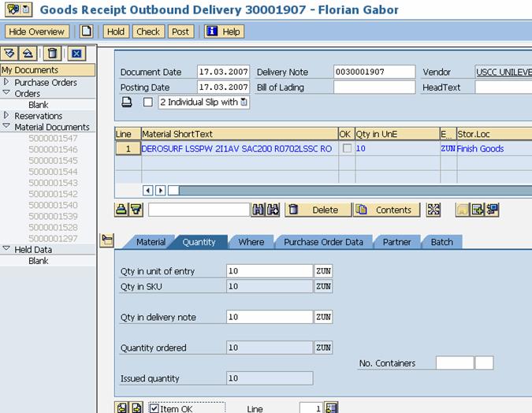Toggle the Item OK checkbox
Viewport: 532px width, 413px height.
coord(154,407)
